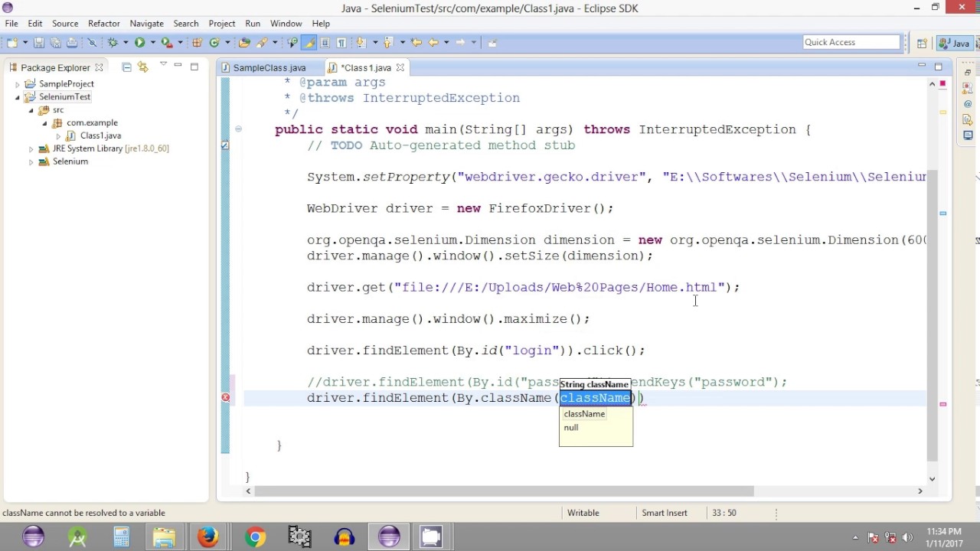Click the New Java Package icon

pos(198,43)
